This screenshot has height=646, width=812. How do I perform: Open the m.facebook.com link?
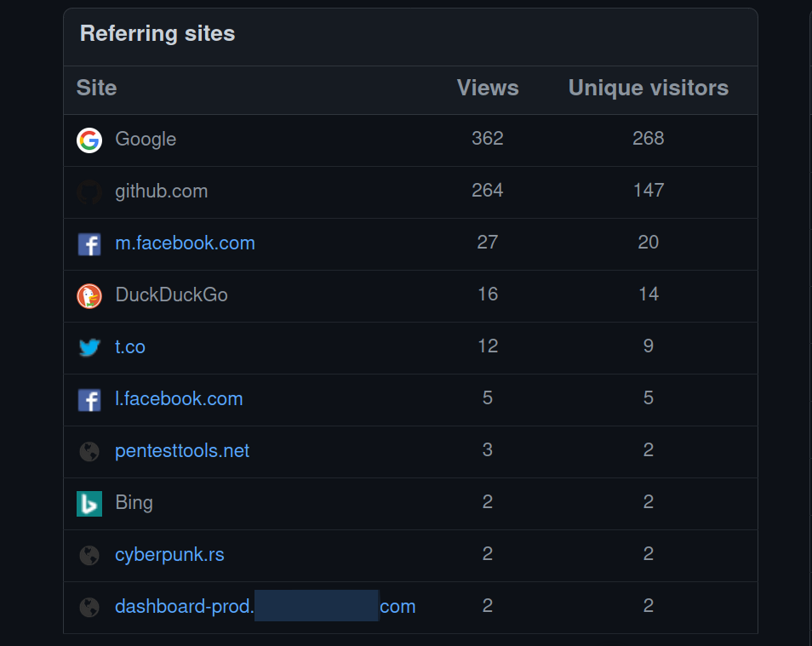click(185, 243)
